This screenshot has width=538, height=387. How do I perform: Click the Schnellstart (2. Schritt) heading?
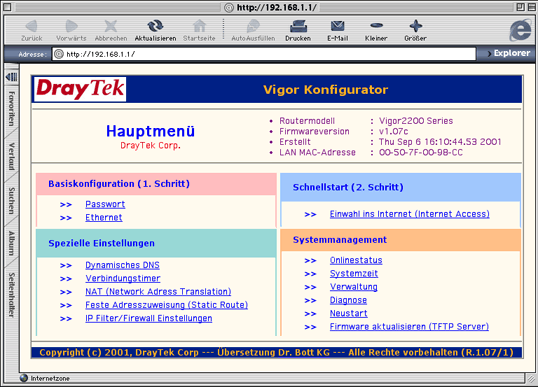pos(348,187)
